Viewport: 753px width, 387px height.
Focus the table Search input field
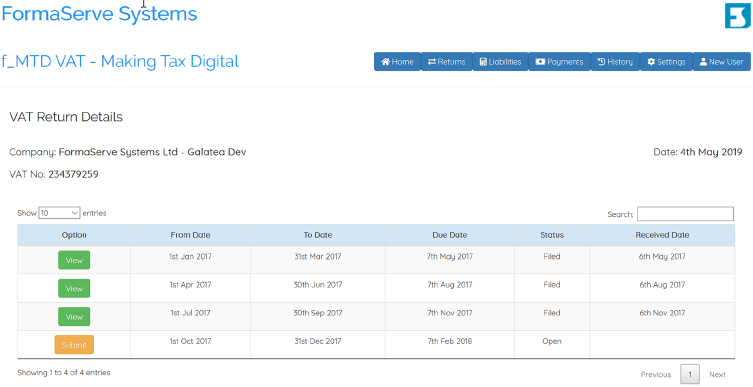click(x=685, y=214)
